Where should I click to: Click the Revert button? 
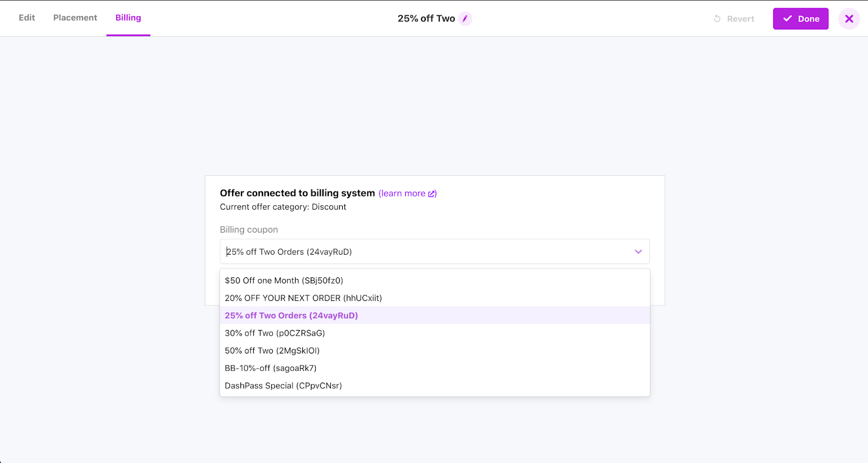click(x=734, y=19)
